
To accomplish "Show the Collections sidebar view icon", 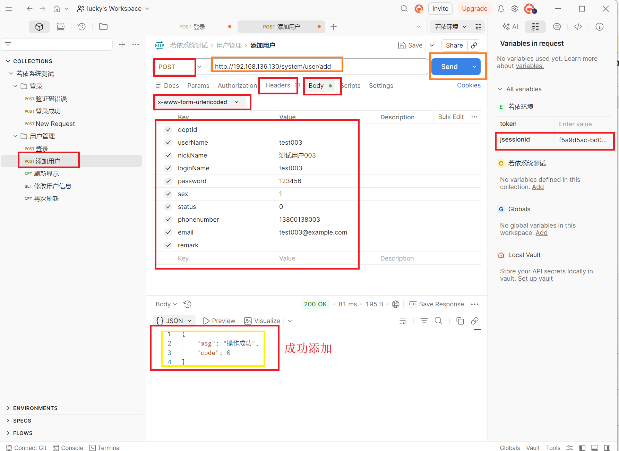I will click(39, 27).
